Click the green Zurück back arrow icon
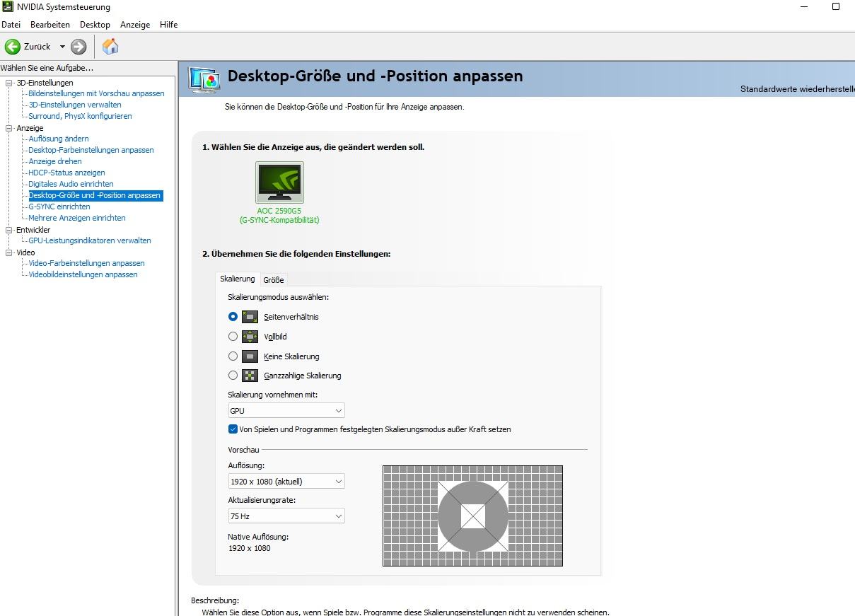This screenshot has height=616, width=855. [13, 47]
